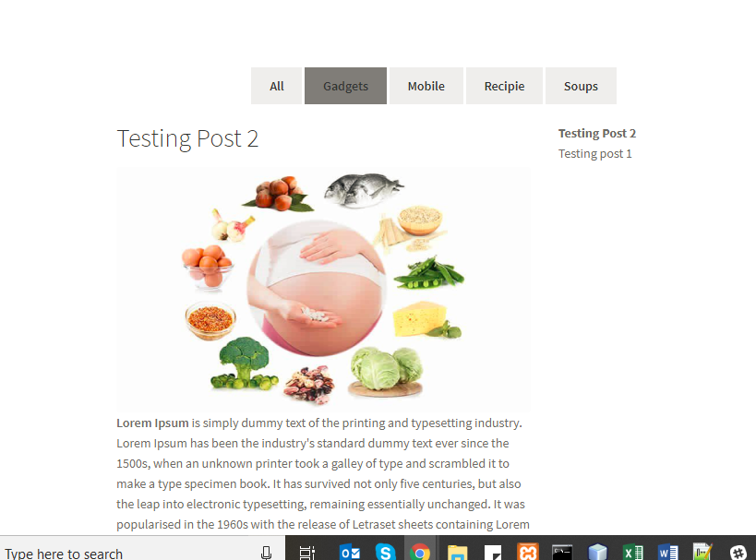Select the Soups filter tab

pyautogui.click(x=581, y=86)
